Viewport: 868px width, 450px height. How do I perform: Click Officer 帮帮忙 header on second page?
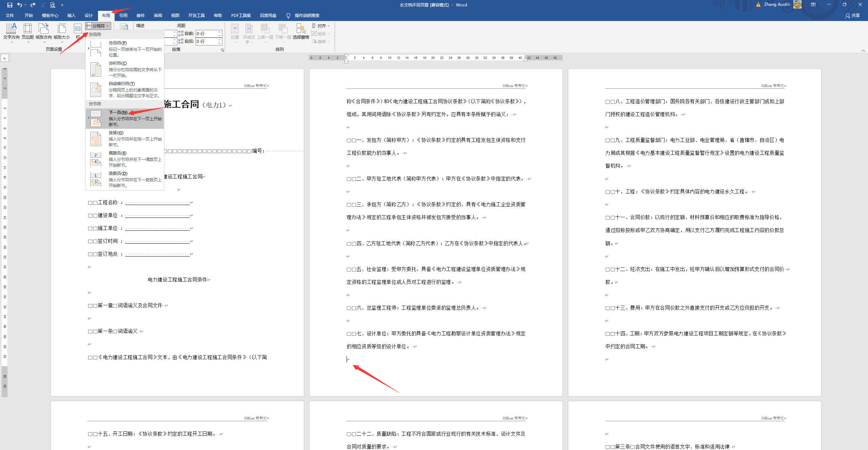[514, 86]
